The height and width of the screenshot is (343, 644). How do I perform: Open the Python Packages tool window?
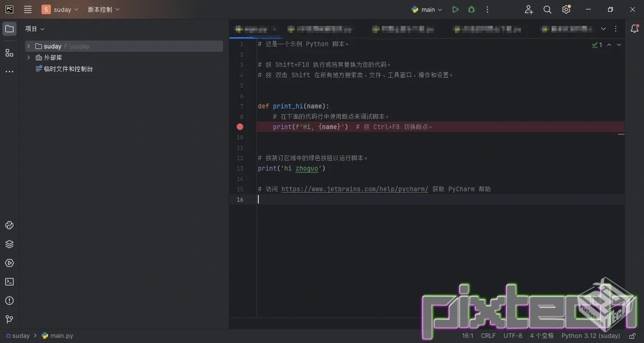click(x=9, y=244)
